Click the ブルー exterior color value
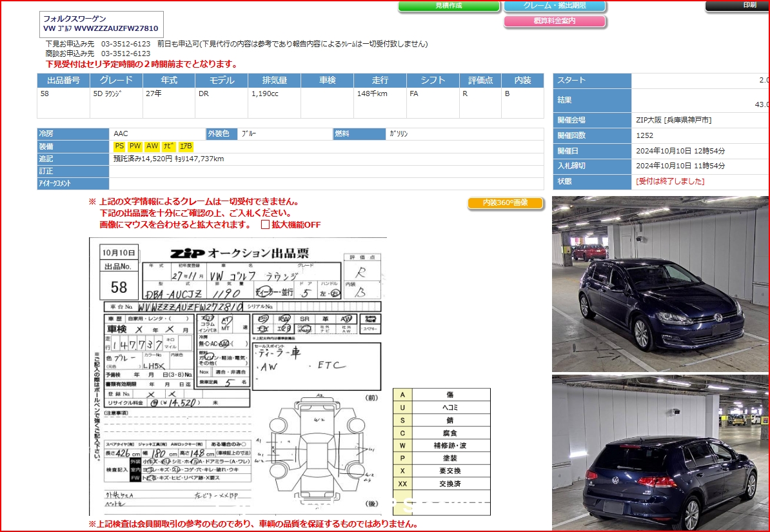Screen dimensions: 770x532 tap(249, 133)
